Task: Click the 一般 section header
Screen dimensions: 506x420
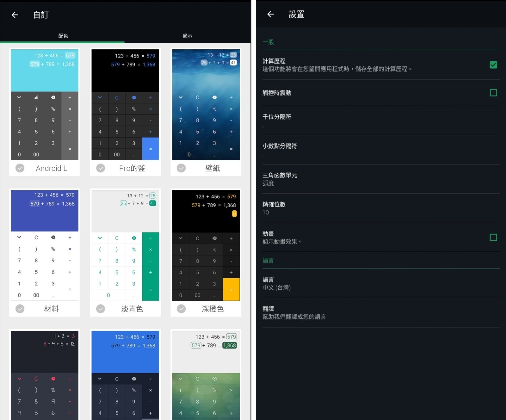Action: point(268,42)
